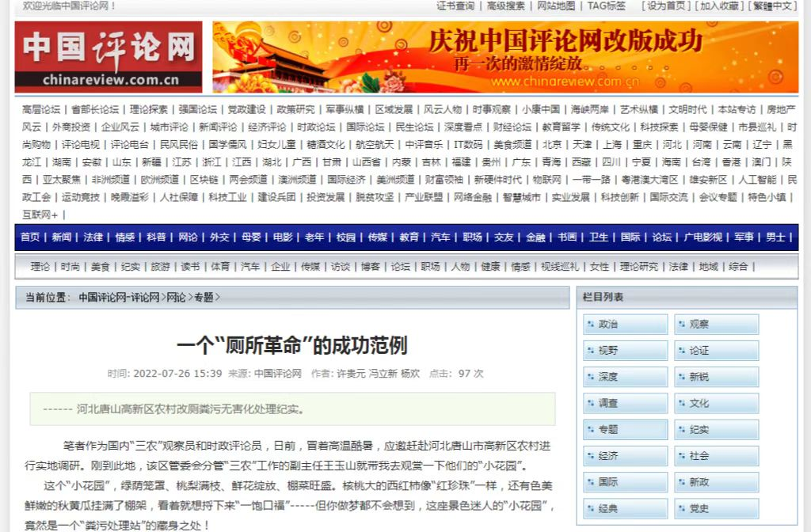Viewport: 811px width, 532px height.
Task: Switch language via 繁體中文 link
Action: tap(772, 6)
